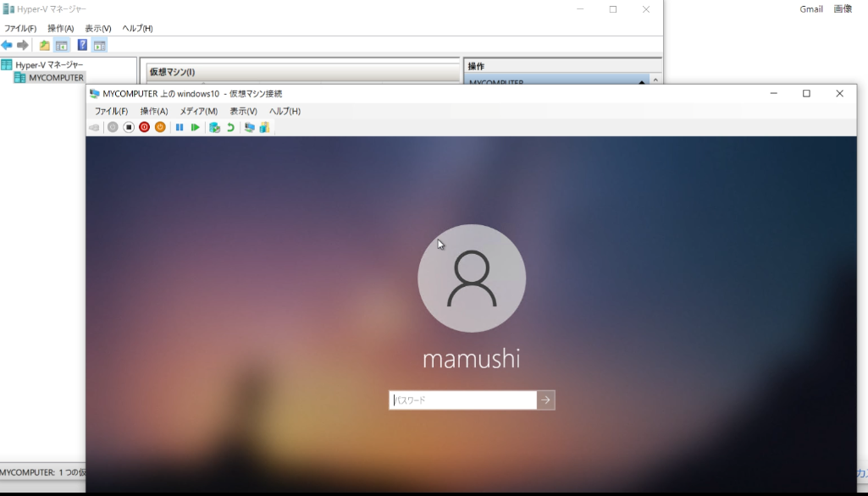Click the Back arrow in Hyper-V Manager
This screenshot has width=868, height=496.
click(7, 45)
